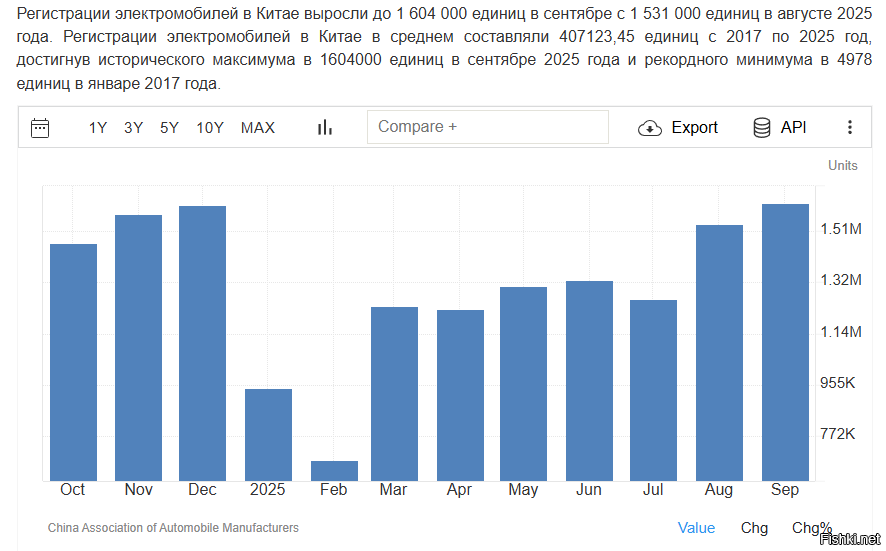Click the Compare + input field
This screenshot has height=551, width=886.
point(488,127)
